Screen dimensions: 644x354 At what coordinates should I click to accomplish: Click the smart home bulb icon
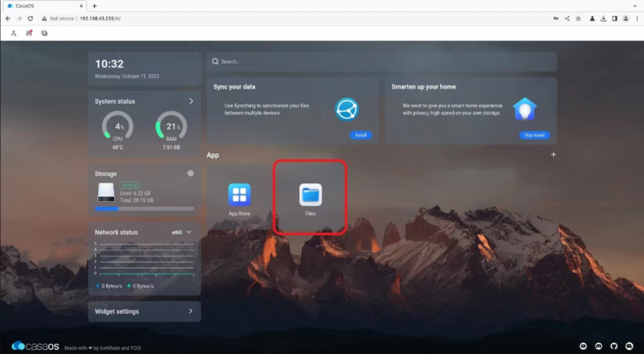525,109
